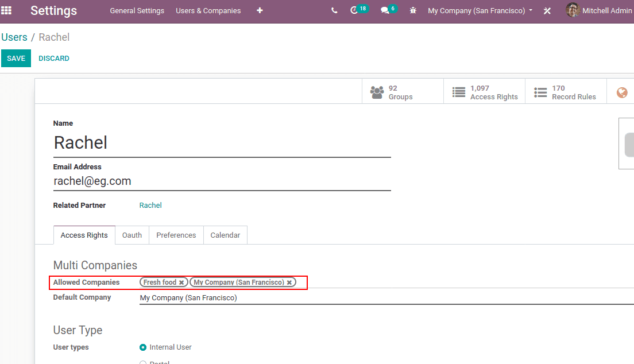Click the Record Rules list icon
This screenshot has height=364, width=634.
[x=540, y=92]
